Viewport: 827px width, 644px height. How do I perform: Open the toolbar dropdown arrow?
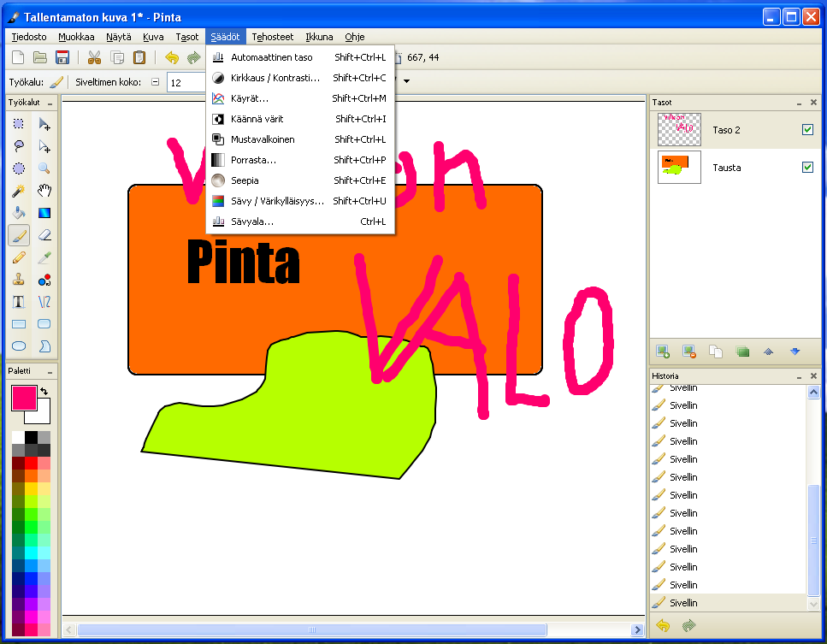[406, 81]
